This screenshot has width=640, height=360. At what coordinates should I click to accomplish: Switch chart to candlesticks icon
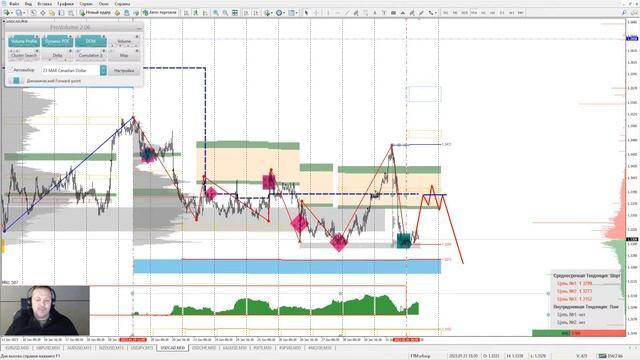coord(196,13)
